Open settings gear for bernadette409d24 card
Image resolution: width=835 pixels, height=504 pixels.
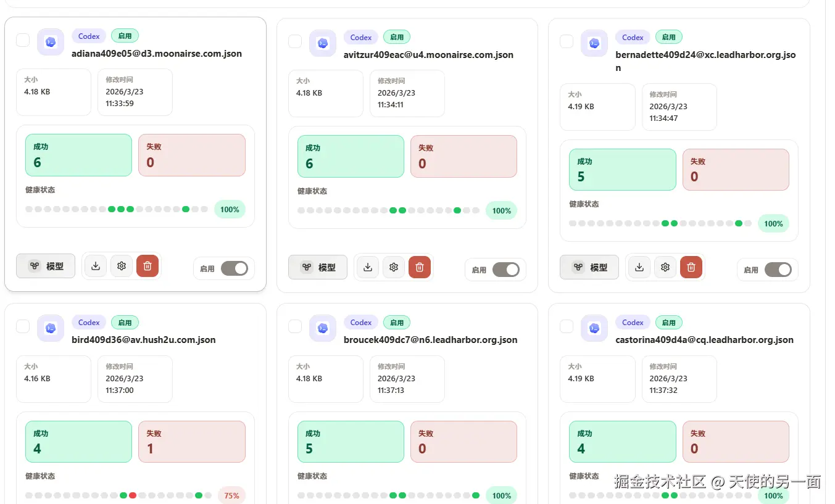[x=665, y=267]
